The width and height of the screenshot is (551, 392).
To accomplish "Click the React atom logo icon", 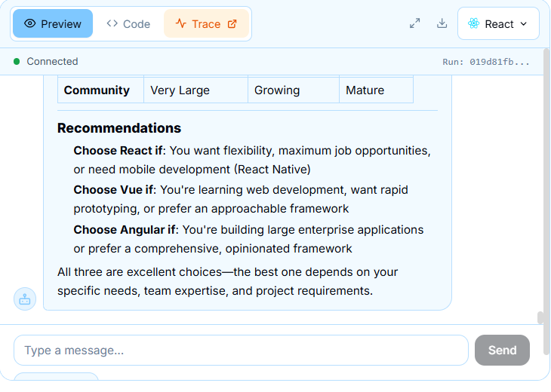I will pos(474,23).
